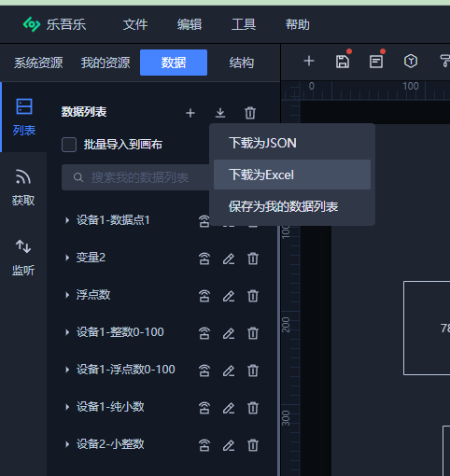
Task: Click the download icon beside 数据列表
Action: [x=220, y=113]
